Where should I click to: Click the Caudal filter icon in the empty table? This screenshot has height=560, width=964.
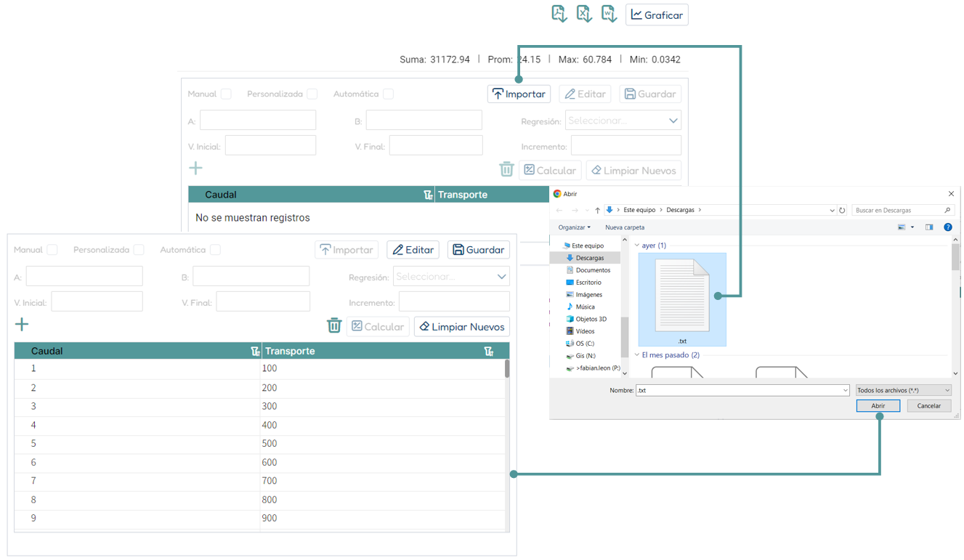428,195
